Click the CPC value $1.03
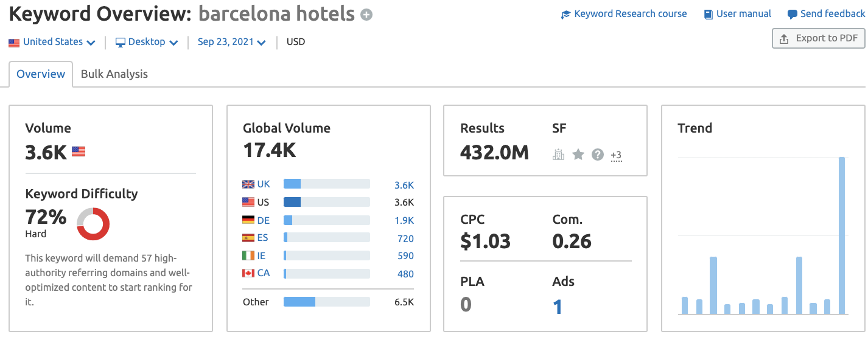The image size is (868, 337). (485, 241)
